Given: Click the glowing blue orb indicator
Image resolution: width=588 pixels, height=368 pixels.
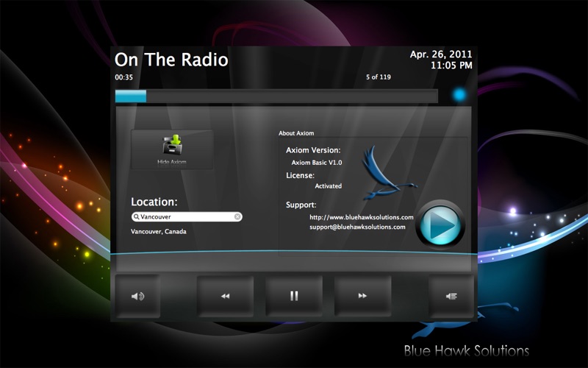Looking at the screenshot, I should [x=459, y=95].
